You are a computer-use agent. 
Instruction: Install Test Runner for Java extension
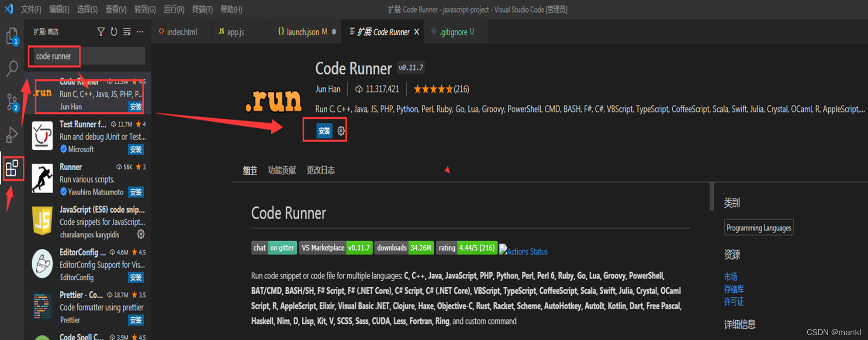(x=135, y=150)
